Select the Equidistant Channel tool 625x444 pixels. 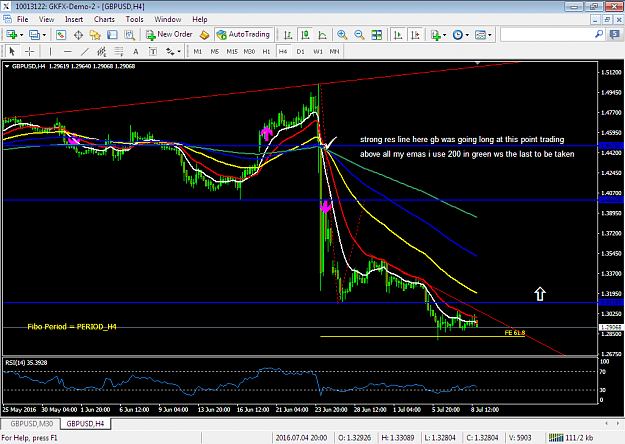point(102,51)
